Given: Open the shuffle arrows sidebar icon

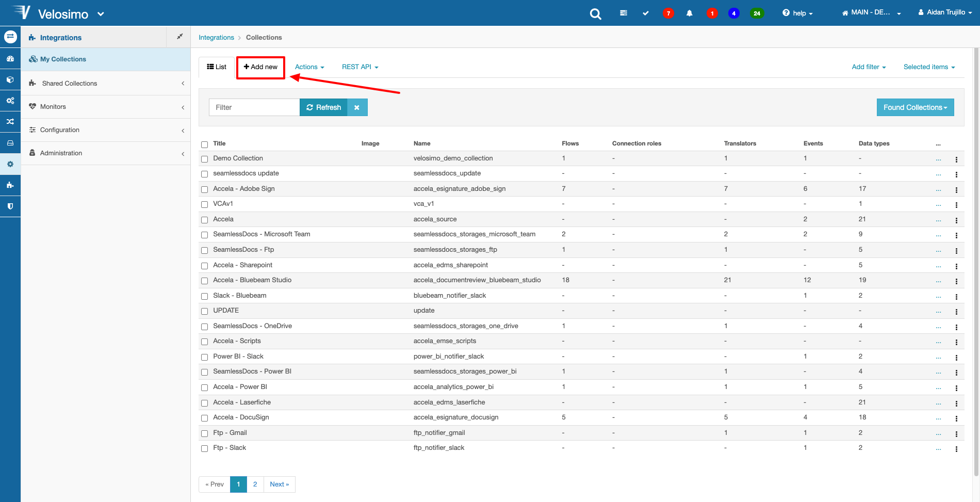Looking at the screenshot, I should tap(10, 122).
